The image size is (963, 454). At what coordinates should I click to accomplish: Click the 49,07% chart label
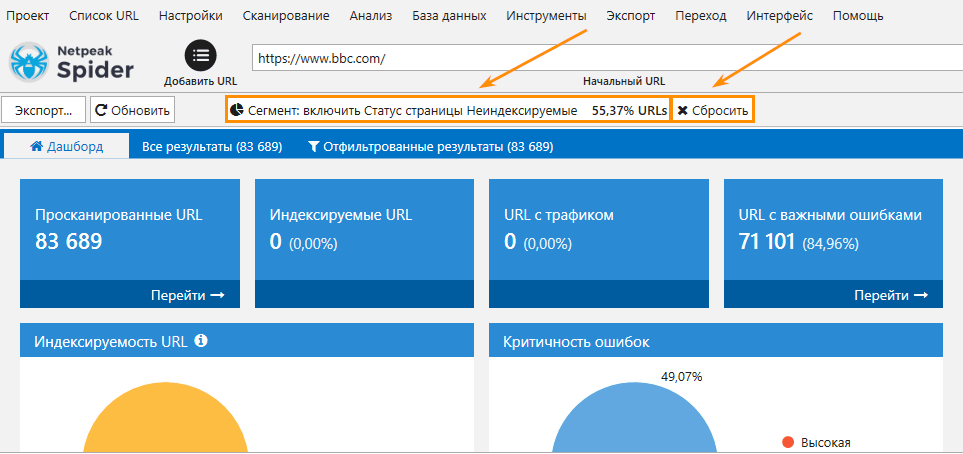(680, 377)
